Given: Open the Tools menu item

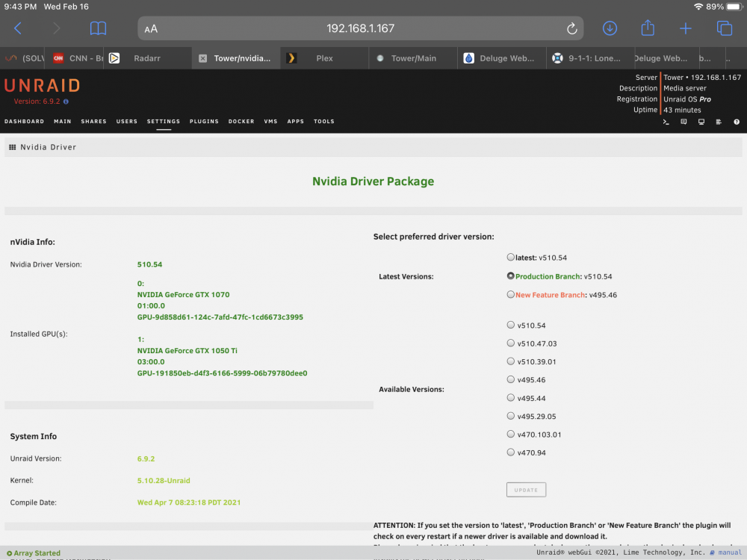Looking at the screenshot, I should 324,122.
